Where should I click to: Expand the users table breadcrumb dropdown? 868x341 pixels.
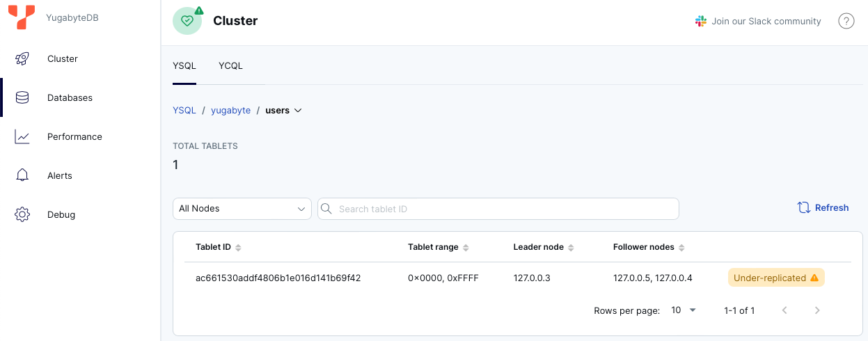pyautogui.click(x=298, y=111)
